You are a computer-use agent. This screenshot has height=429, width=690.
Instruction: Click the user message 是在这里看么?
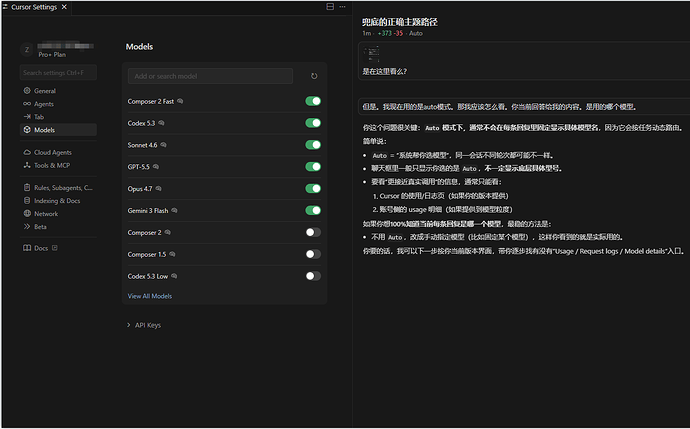[x=384, y=71]
